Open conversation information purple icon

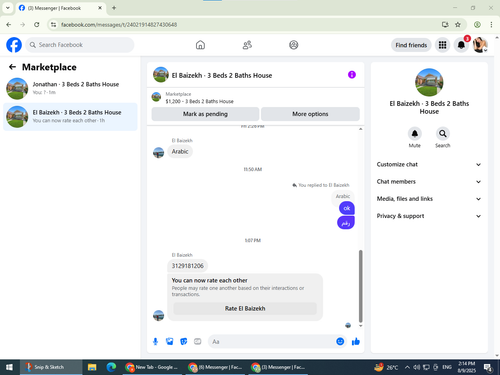click(x=352, y=75)
